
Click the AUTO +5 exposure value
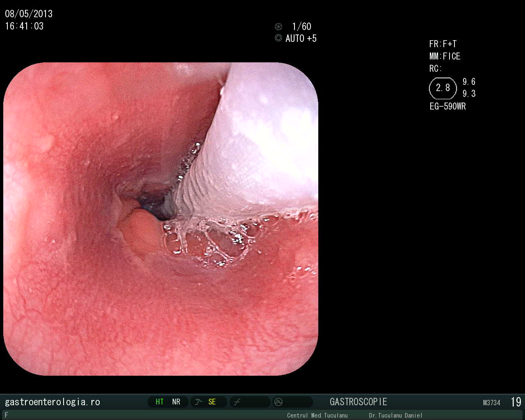(301, 39)
